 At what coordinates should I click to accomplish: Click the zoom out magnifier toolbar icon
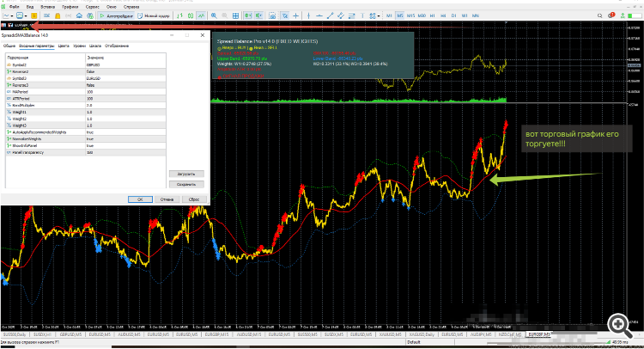[x=225, y=15]
